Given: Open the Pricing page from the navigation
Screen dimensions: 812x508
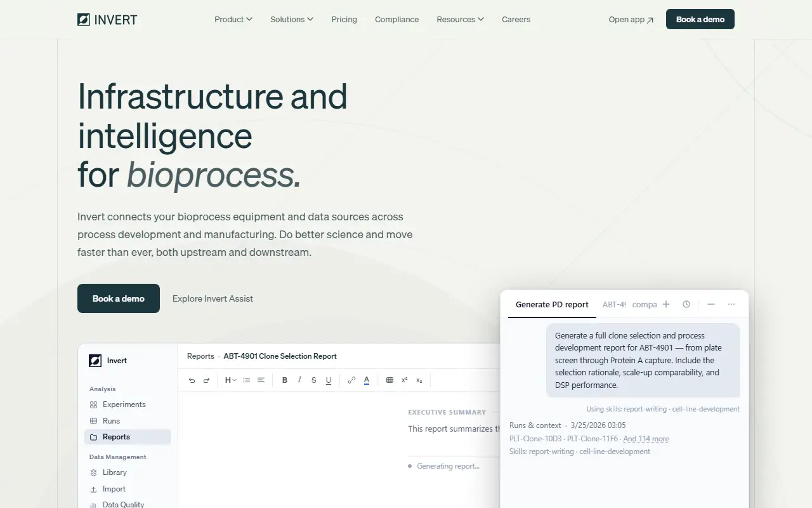Looking at the screenshot, I should (344, 20).
